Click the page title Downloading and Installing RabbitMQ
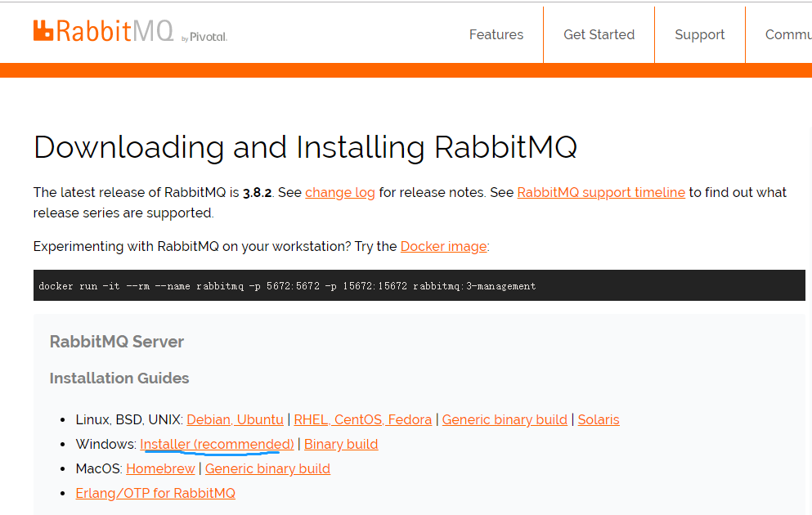Screen dimensions: 812x515 tap(305, 147)
